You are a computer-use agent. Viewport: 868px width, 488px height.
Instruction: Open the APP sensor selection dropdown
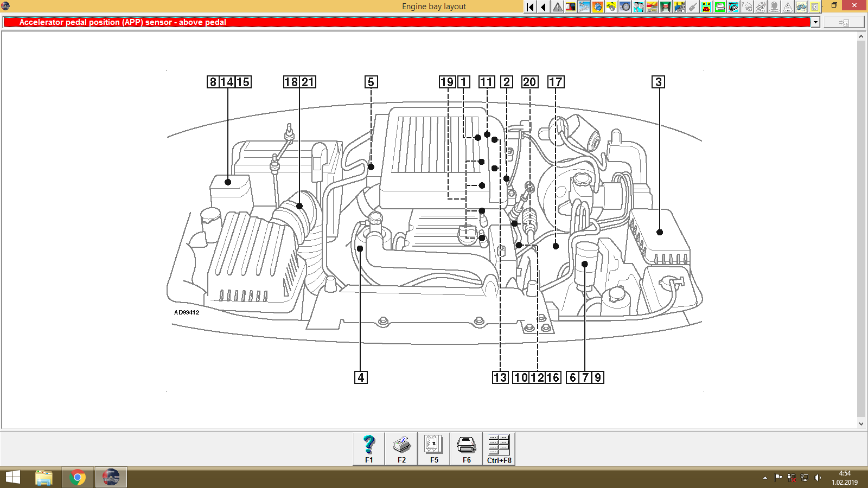pos(815,22)
